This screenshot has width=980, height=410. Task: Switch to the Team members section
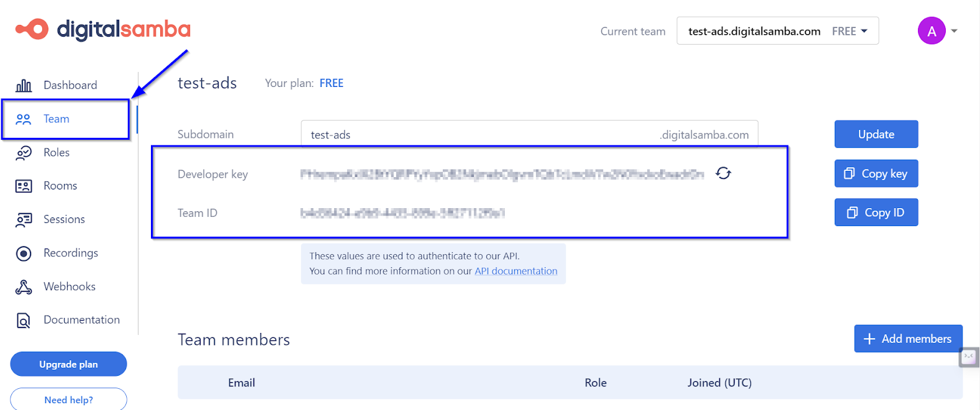[x=234, y=339]
